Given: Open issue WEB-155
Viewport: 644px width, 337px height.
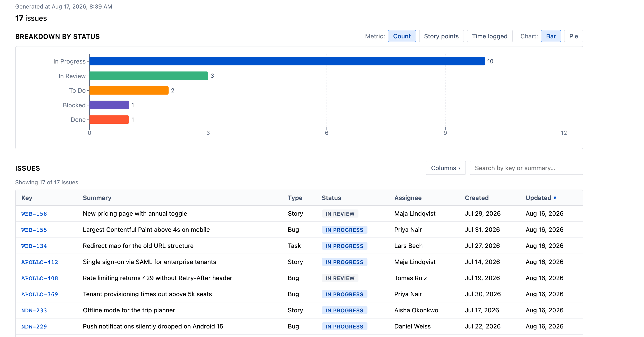Looking at the screenshot, I should point(34,230).
